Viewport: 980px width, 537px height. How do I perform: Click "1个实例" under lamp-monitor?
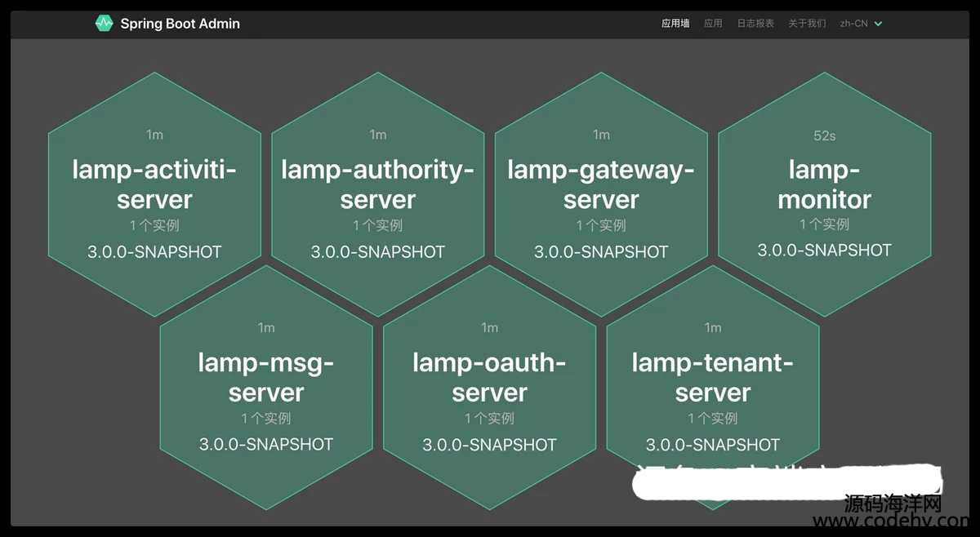coord(825,224)
